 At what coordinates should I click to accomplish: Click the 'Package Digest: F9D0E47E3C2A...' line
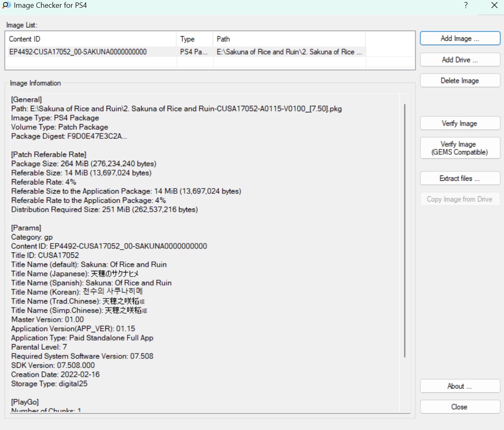pos(69,136)
